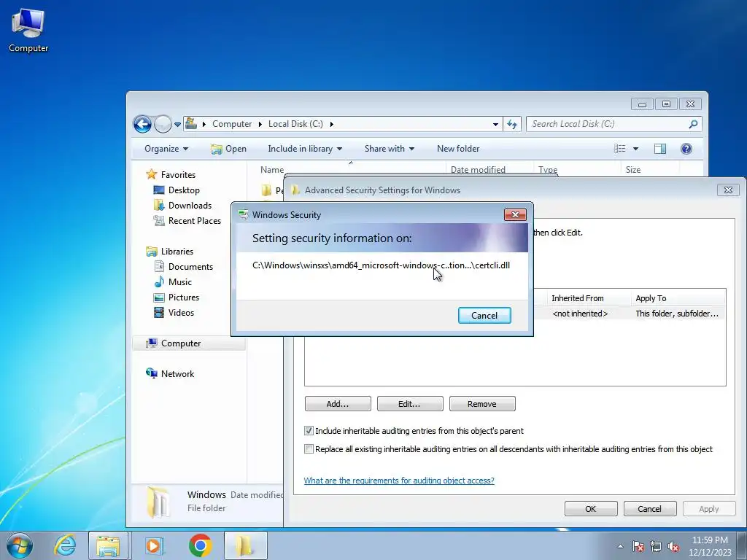Show hidden system tray icons

tap(620, 546)
